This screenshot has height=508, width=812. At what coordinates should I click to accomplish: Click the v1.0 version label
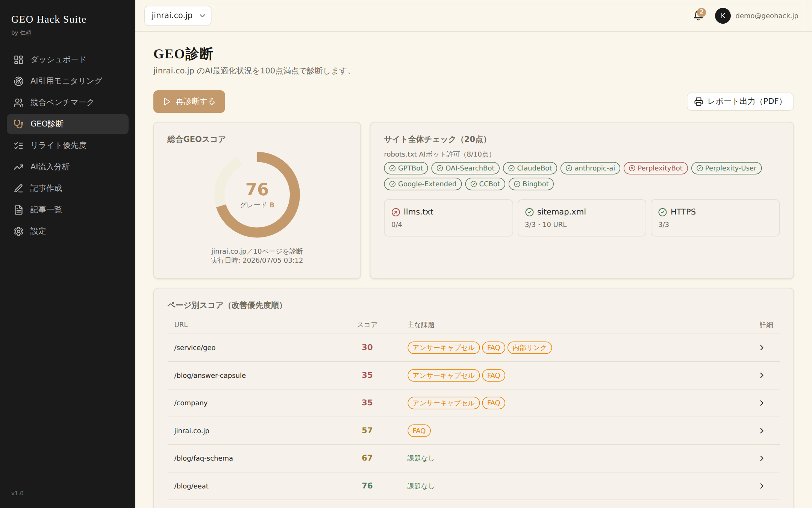(17, 493)
